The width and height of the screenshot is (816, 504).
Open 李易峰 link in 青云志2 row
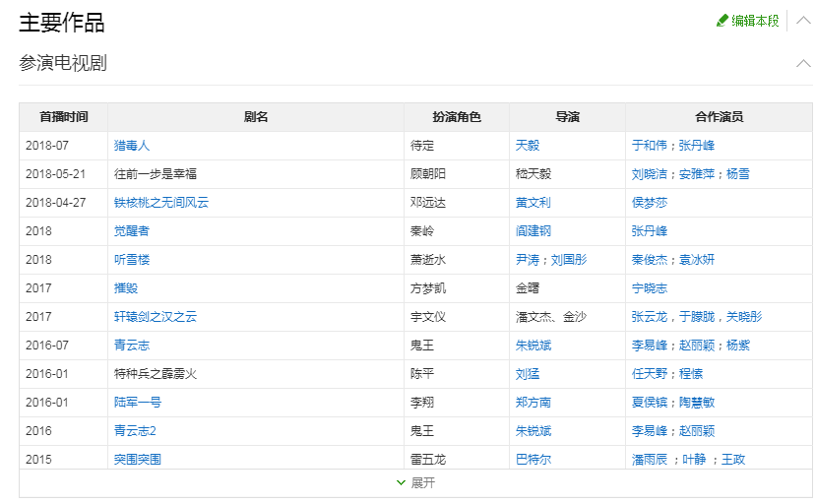coord(649,431)
